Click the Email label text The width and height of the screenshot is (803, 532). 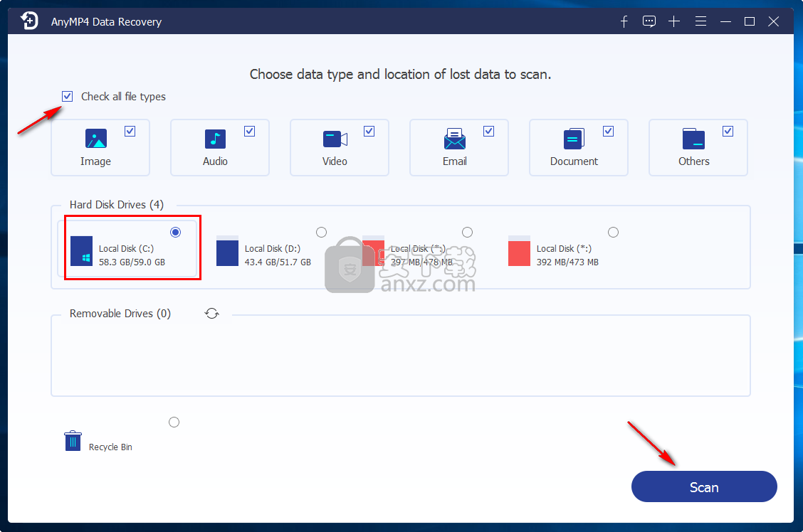coord(455,161)
